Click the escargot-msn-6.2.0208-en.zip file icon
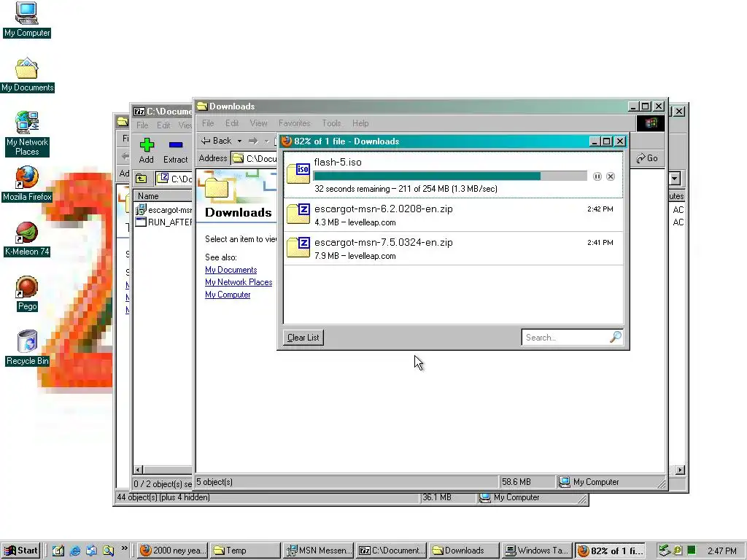Viewport: 747px width, 560px height. (x=298, y=214)
